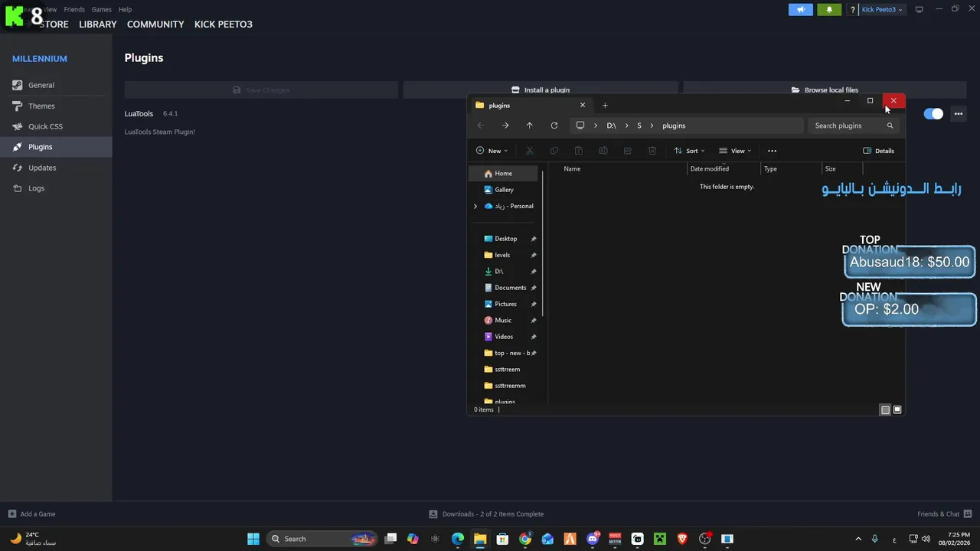Open Videos in quick access

[503, 337]
